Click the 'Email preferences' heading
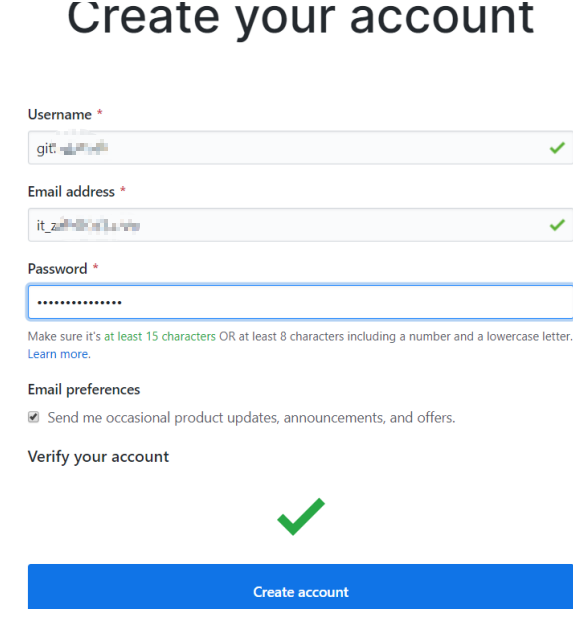 (84, 390)
